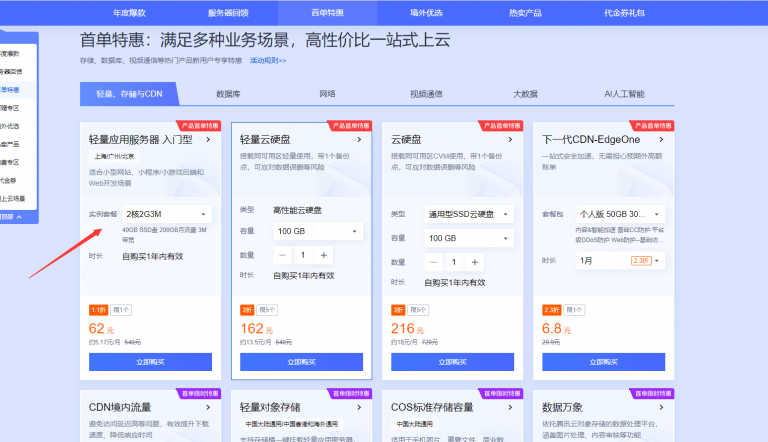This screenshot has height=442, width=768.
Task: Go to 境外优选 in top navigation
Action: 426,13
